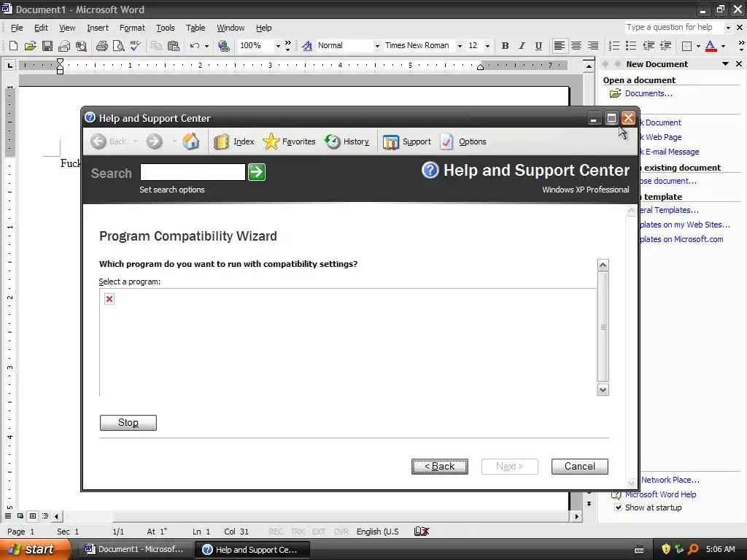747x560 pixels.
Task: Click the Print icon in Word toolbar
Action: (102, 46)
